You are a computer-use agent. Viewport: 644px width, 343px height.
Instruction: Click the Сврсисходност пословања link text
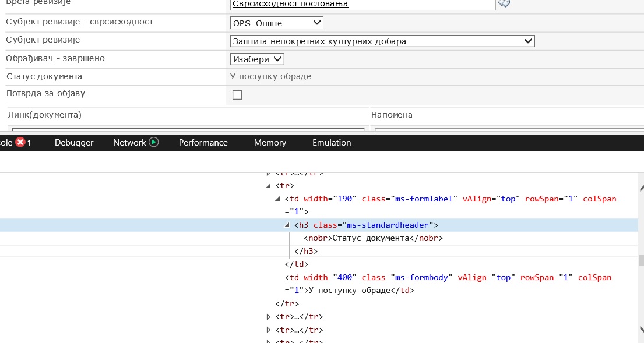290,4
